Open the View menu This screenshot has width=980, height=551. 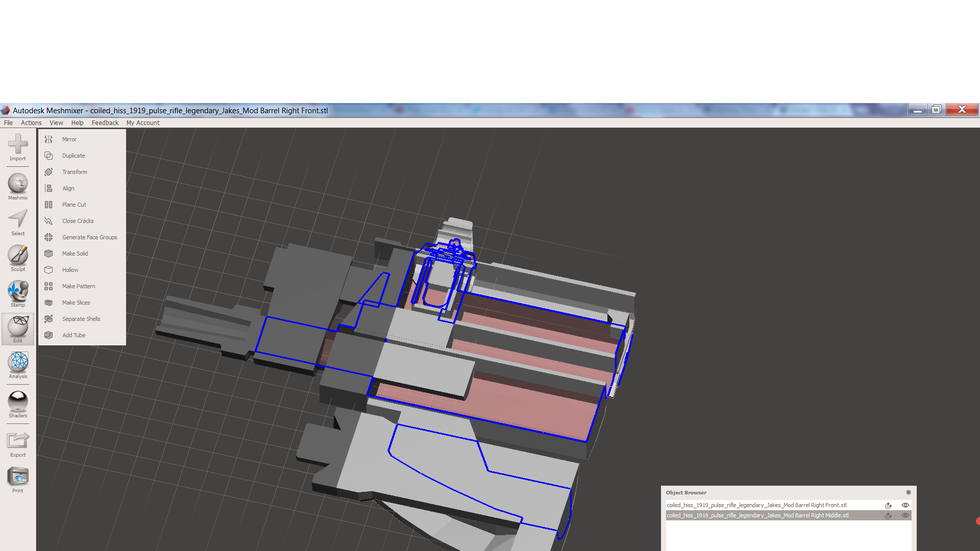(x=56, y=123)
